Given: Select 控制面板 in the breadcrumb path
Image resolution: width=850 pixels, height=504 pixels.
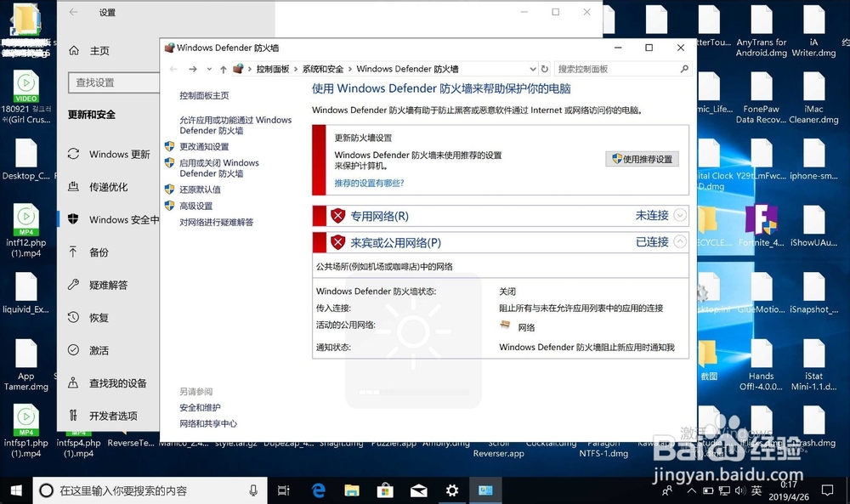Looking at the screenshot, I should point(273,69).
